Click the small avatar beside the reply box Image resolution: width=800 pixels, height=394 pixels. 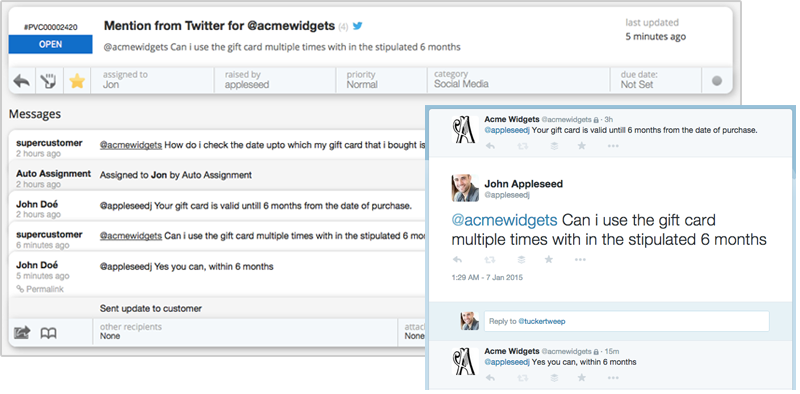click(x=469, y=321)
